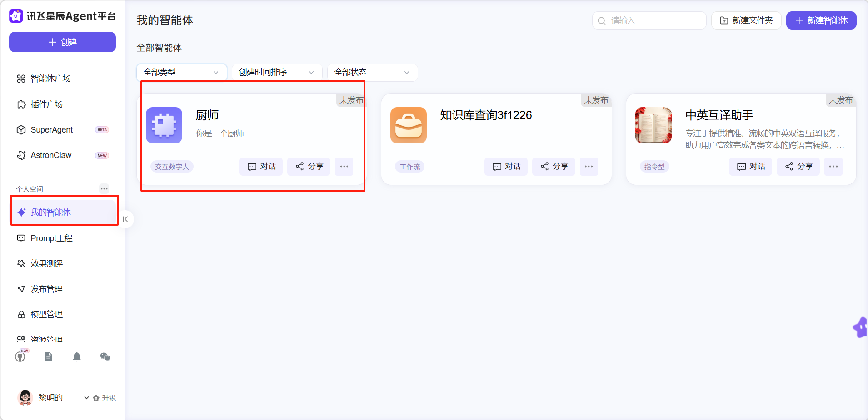Click 对话 on the 中英互译助手 card
Image resolution: width=868 pixels, height=420 pixels.
751,167
